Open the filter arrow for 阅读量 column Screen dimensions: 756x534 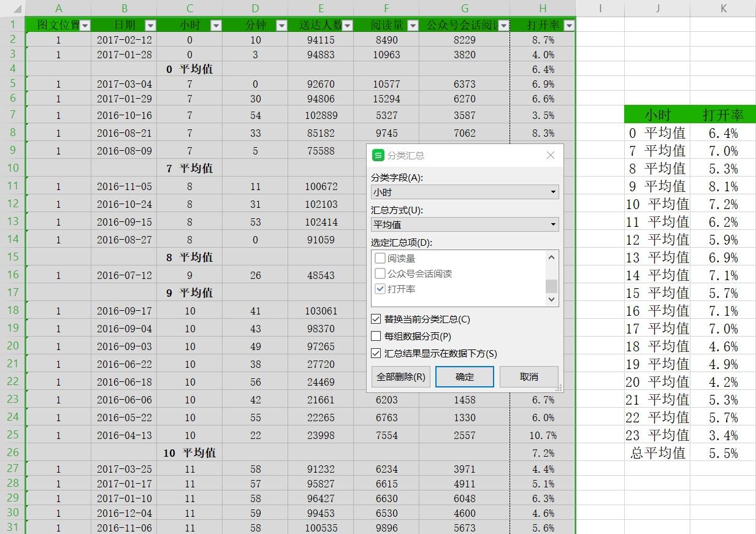(x=413, y=25)
